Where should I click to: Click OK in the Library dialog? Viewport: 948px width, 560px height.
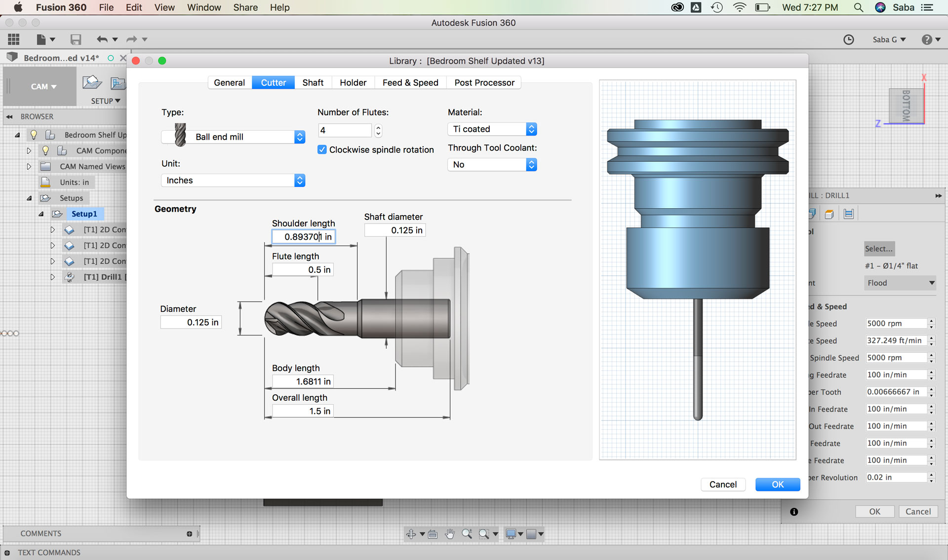point(778,485)
